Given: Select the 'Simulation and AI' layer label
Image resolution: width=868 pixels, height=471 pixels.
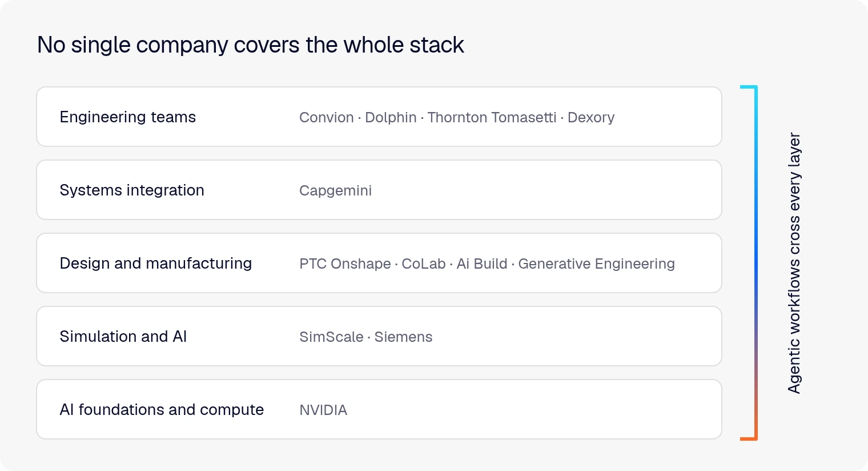Looking at the screenshot, I should (123, 337).
